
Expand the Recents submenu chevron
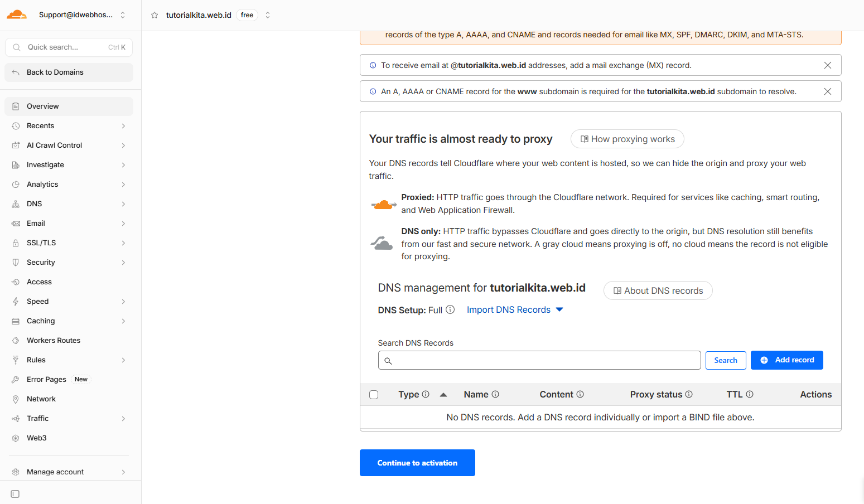[123, 126]
